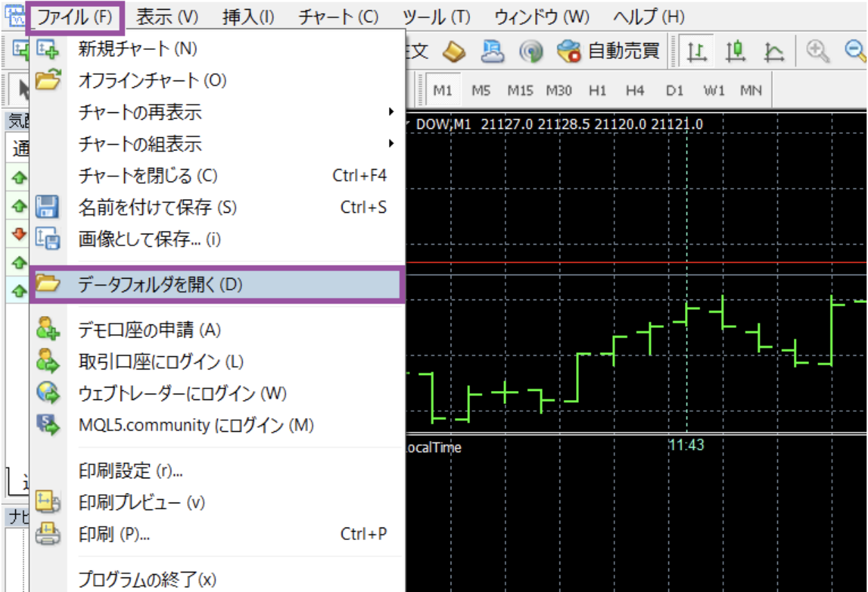Viewport: 868px width, 592px height.
Task: Select the M30 timeframe
Action: click(x=559, y=90)
